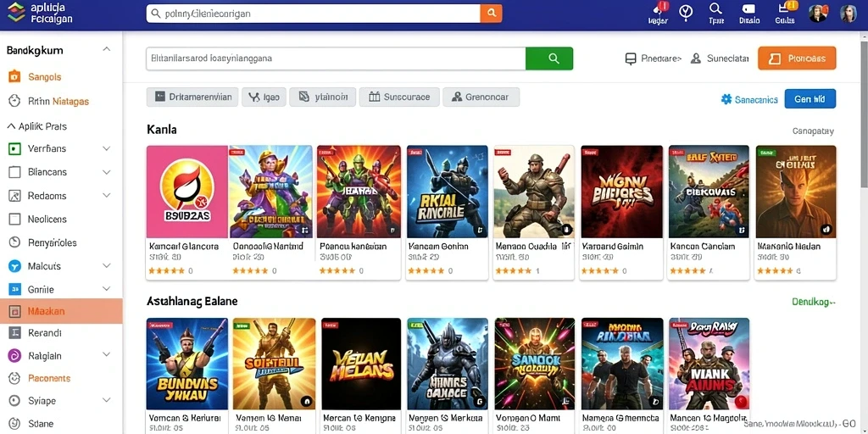The width and height of the screenshot is (868, 434).
Task: Open the Sangols sidebar item
Action: (44, 77)
